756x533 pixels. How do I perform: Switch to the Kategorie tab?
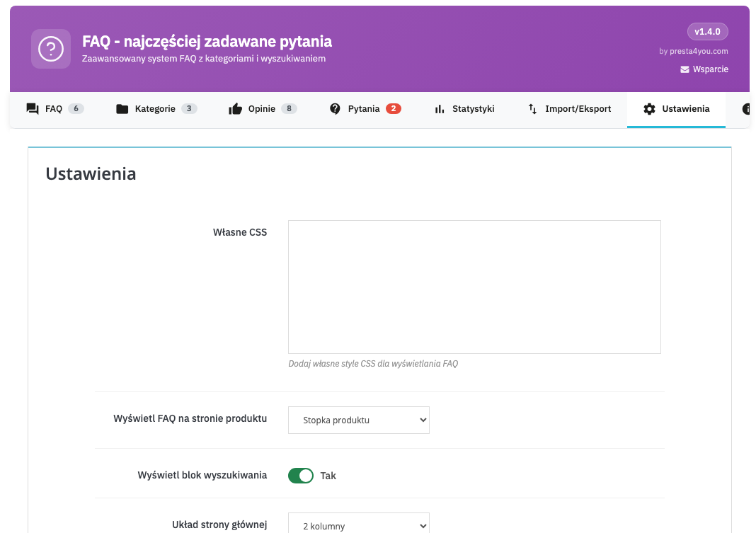[156, 109]
